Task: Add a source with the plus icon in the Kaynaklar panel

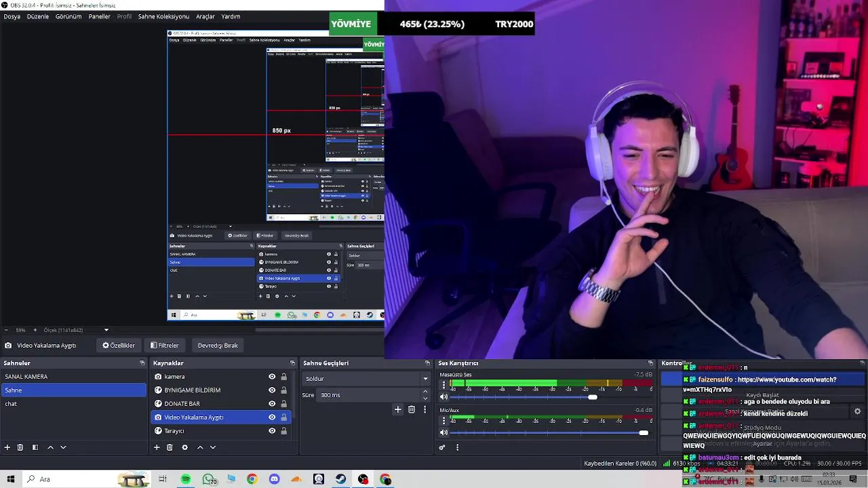Action: click(x=157, y=447)
